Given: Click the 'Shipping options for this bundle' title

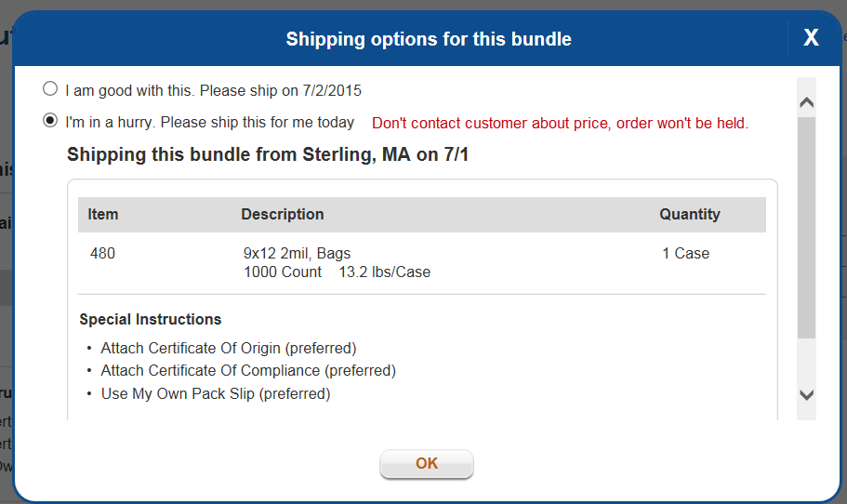Looking at the screenshot, I should pyautogui.click(x=429, y=39).
